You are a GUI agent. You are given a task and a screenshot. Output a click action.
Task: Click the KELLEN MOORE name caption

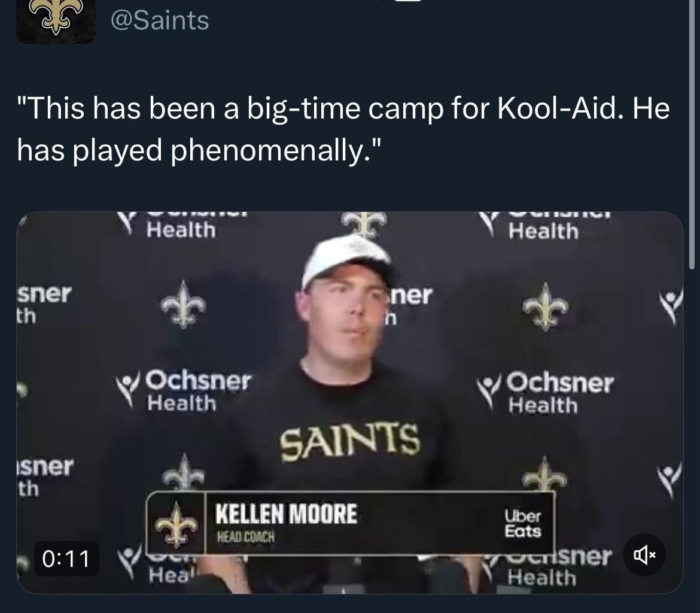[286, 514]
